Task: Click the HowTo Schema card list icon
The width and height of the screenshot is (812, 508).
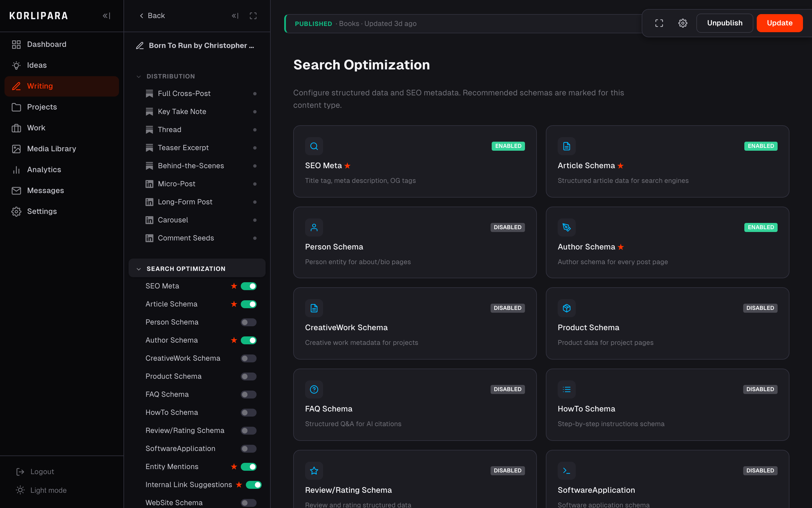Action: (567, 389)
